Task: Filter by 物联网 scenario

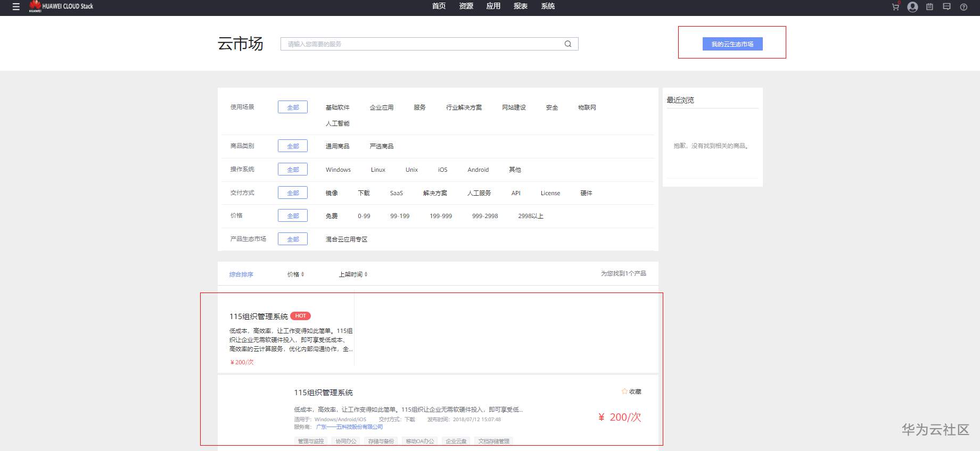Action: pos(587,107)
